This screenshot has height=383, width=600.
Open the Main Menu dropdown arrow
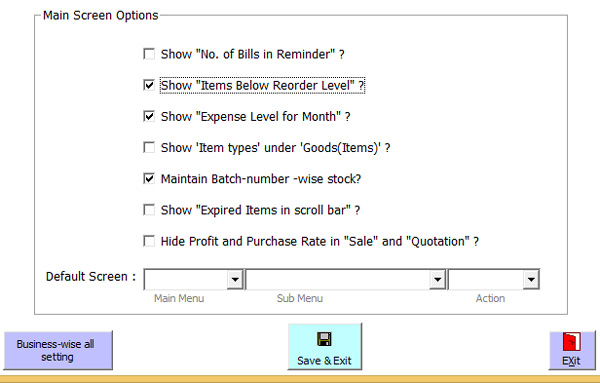[235, 279]
